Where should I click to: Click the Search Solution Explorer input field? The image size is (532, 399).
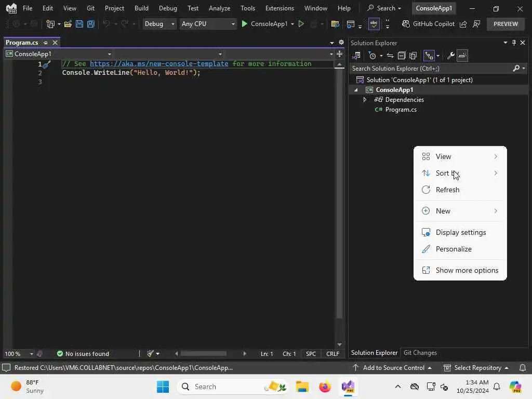coord(431,69)
